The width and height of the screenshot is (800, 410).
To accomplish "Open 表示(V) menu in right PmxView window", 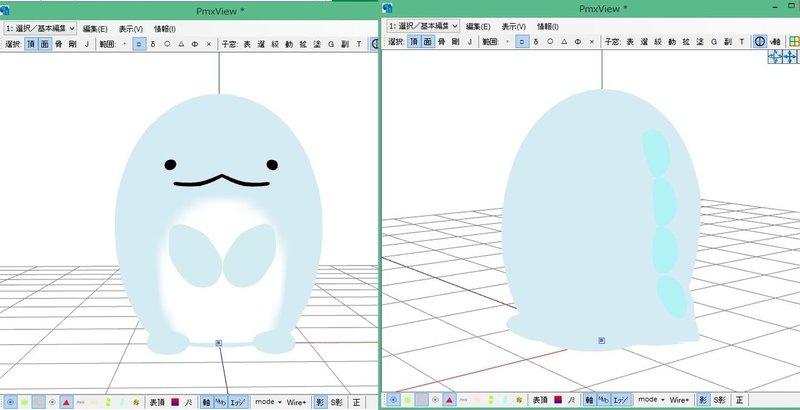I will click(x=513, y=27).
